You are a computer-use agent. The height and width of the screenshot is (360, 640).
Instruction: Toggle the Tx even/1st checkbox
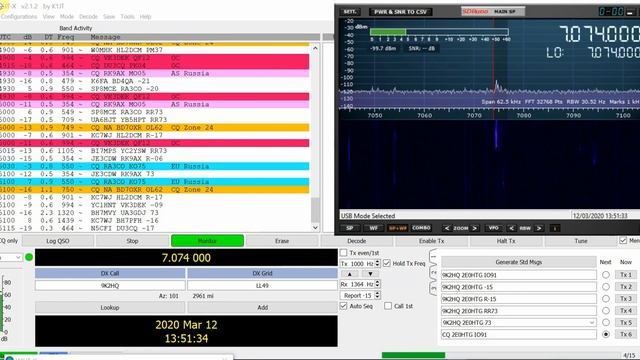coord(344,253)
